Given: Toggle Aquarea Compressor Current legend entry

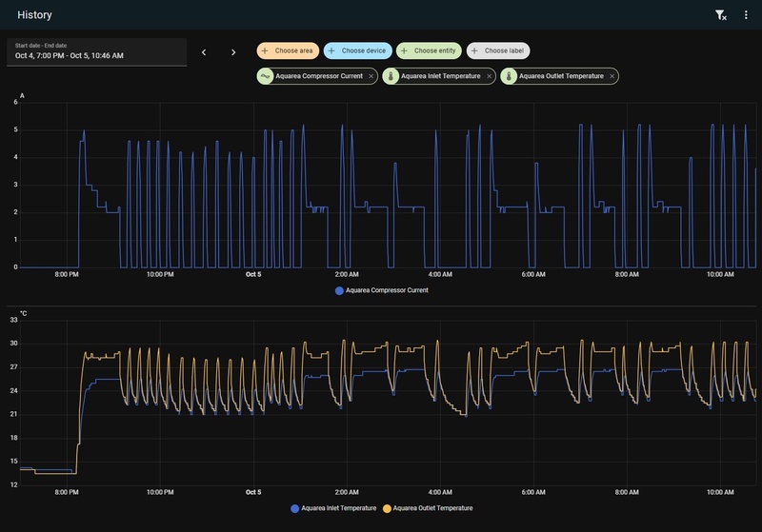Looking at the screenshot, I should 382,290.
